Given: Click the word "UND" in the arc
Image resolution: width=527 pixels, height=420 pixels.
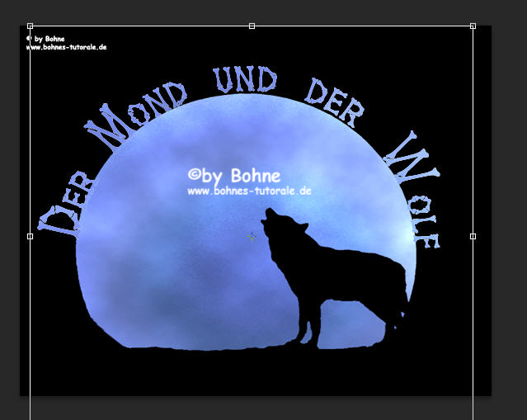Looking at the screenshot, I should (x=246, y=81).
